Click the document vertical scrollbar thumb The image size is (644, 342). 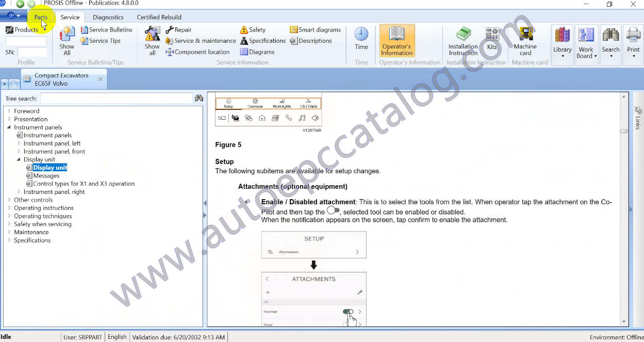(x=624, y=131)
